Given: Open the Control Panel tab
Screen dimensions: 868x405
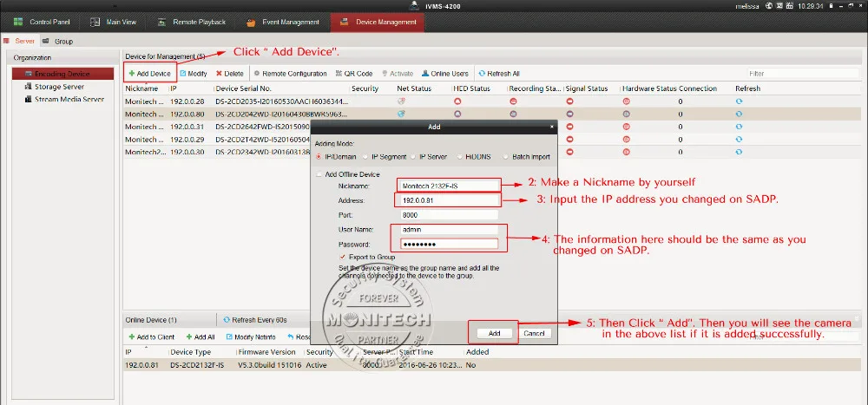Looking at the screenshot, I should [x=42, y=23].
